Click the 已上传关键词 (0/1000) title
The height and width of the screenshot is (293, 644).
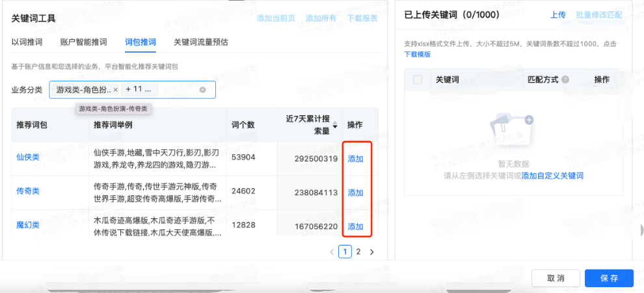point(452,16)
